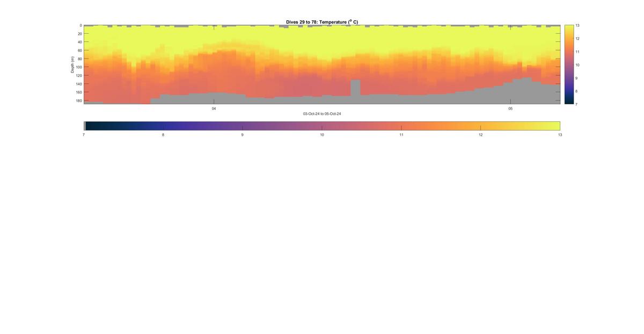Click depth tick label '140'

pos(78,84)
